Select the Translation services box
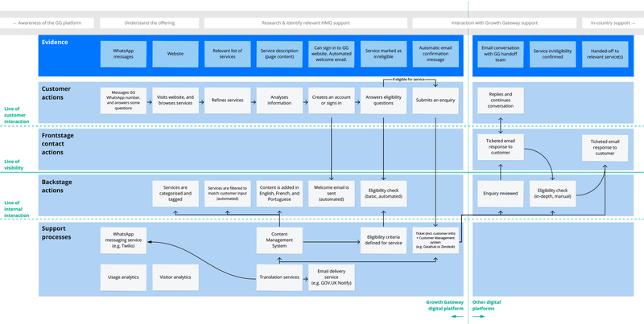 (279, 277)
